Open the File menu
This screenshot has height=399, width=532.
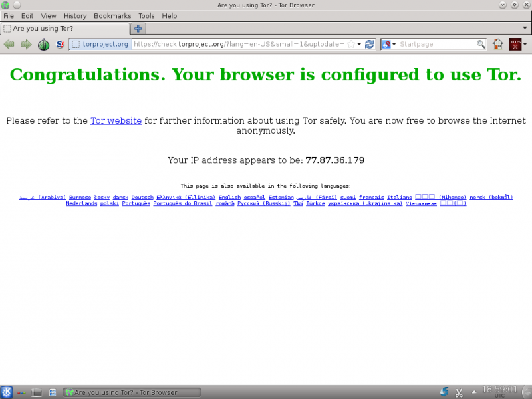click(9, 16)
